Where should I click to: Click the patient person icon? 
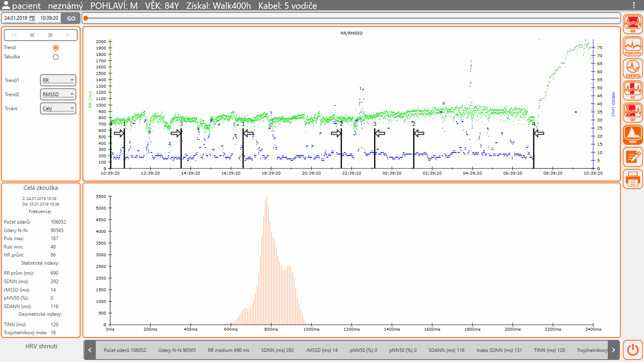6,5
